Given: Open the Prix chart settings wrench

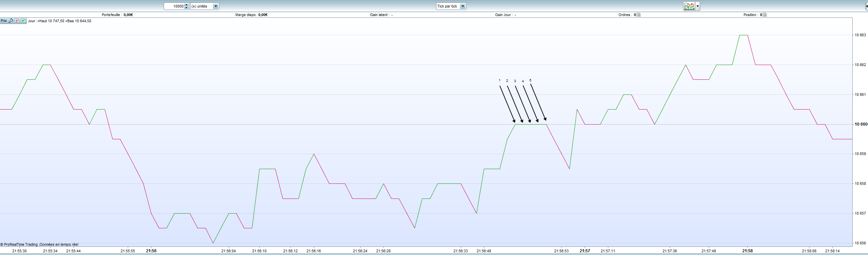Looking at the screenshot, I should pyautogui.click(x=11, y=21).
